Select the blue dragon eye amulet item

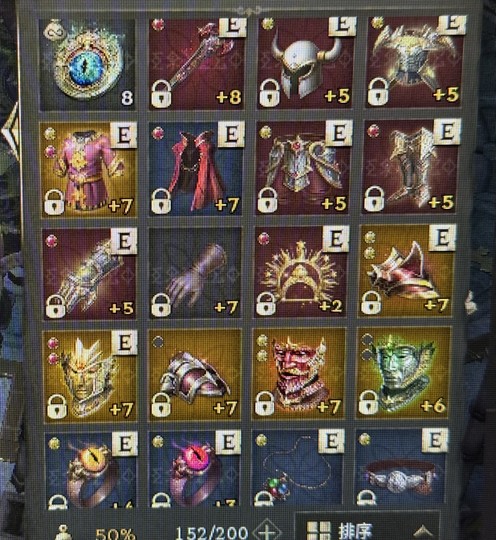click(x=88, y=65)
